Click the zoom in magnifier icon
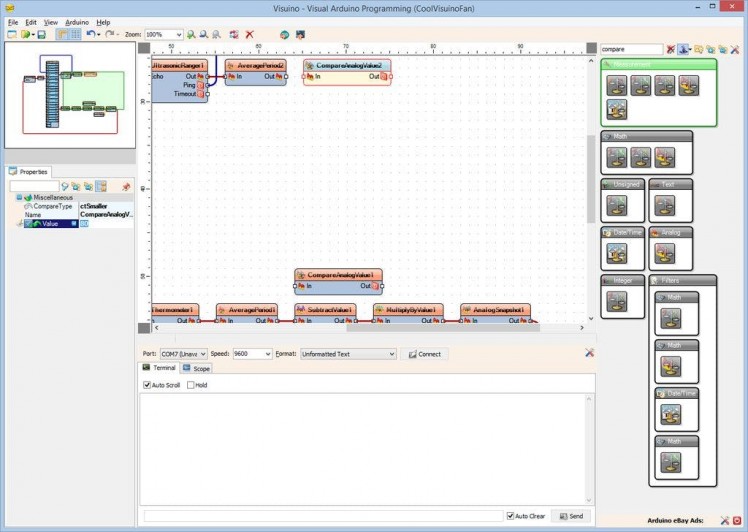Screen dimensions: 748x532 [191, 34]
